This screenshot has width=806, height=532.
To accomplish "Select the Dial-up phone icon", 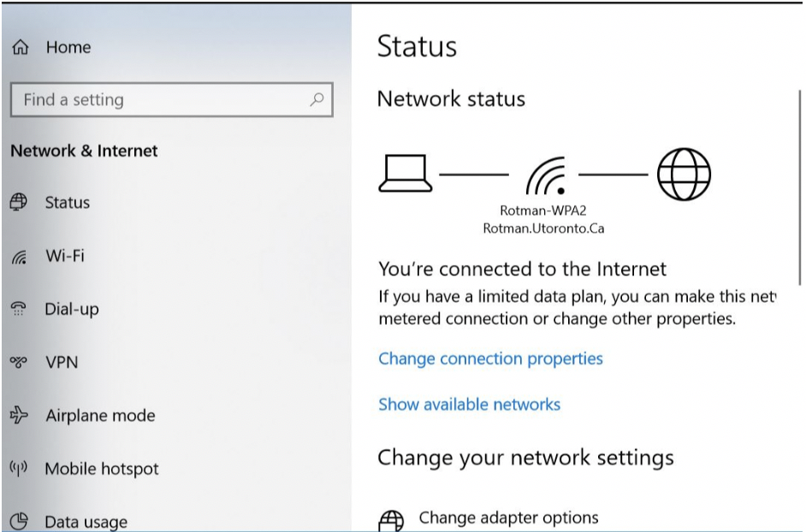I will pyautogui.click(x=18, y=309).
